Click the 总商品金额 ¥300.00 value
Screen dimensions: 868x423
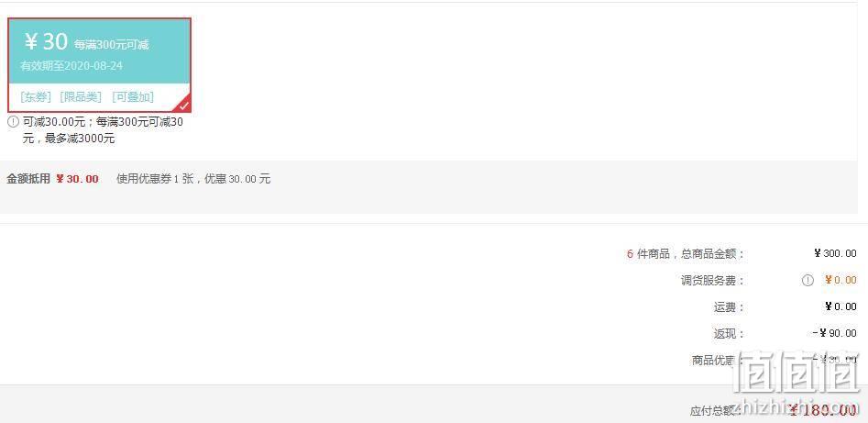point(835,253)
